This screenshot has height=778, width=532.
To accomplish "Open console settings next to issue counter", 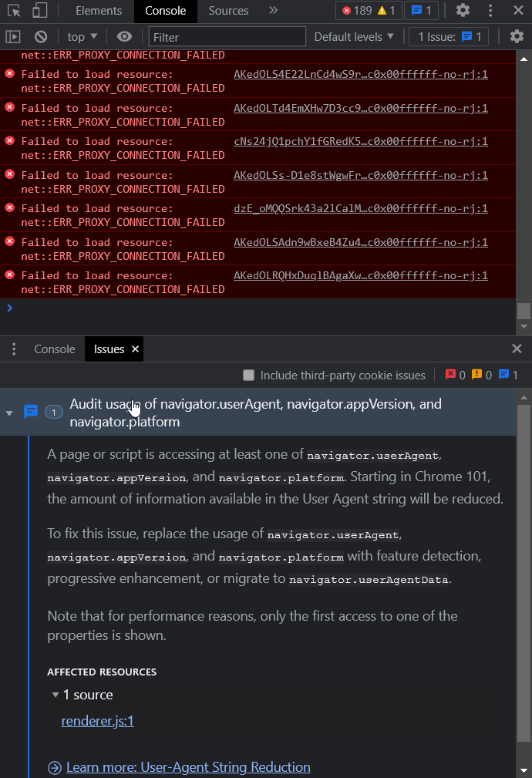I will coord(516,35).
